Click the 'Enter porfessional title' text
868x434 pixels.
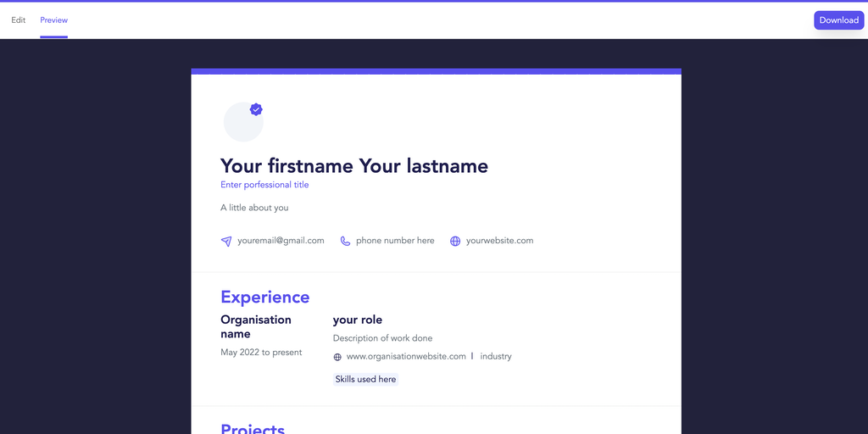[264, 185]
